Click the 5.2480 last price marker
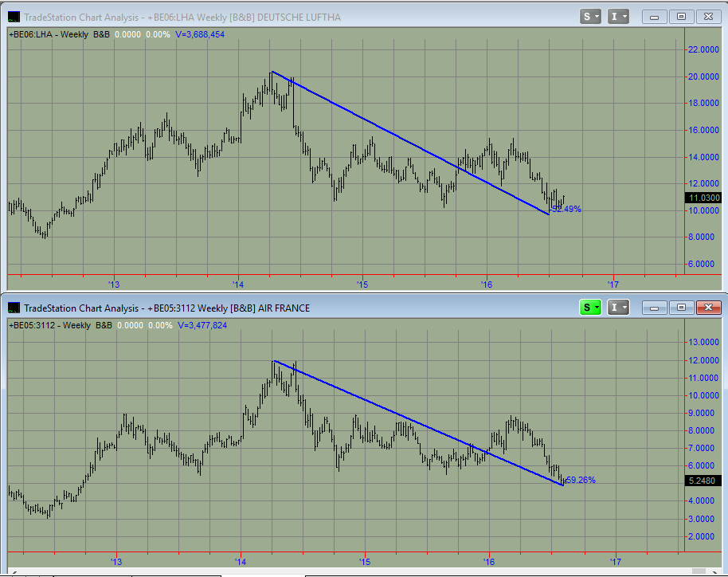This screenshot has height=577, width=728. click(704, 481)
